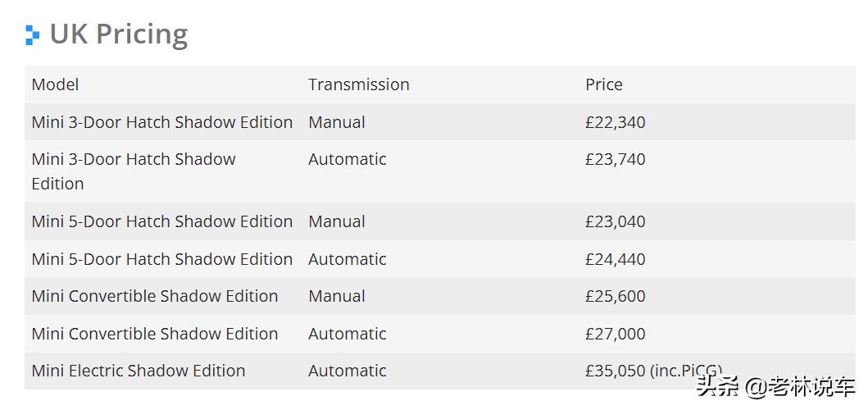Click Automatic in the Mini Electric row
Screen dimensions: 868x410
[x=347, y=371]
